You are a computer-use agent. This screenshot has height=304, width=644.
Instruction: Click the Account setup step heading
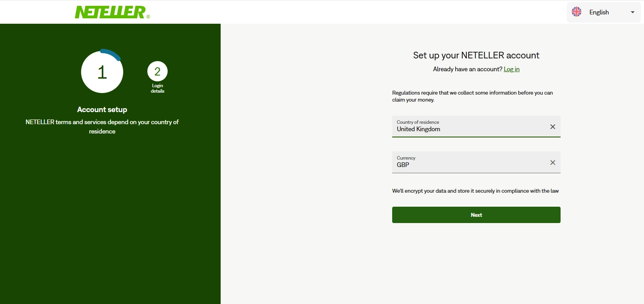[102, 110]
